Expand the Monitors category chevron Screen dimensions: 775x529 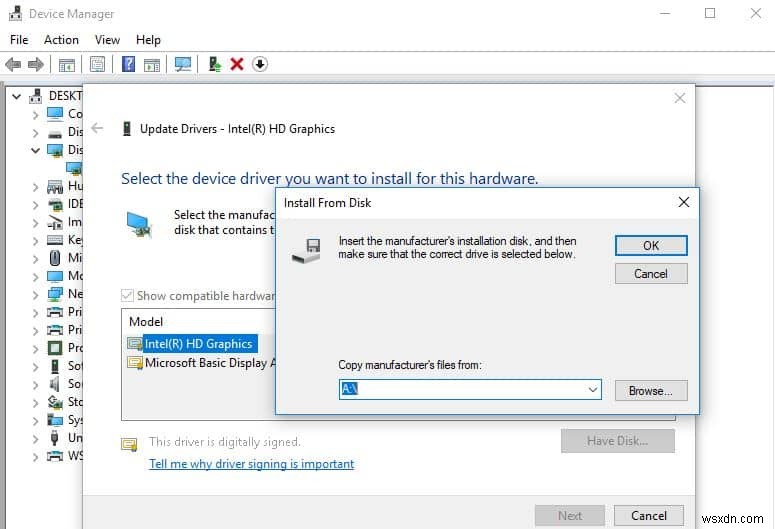(35, 276)
